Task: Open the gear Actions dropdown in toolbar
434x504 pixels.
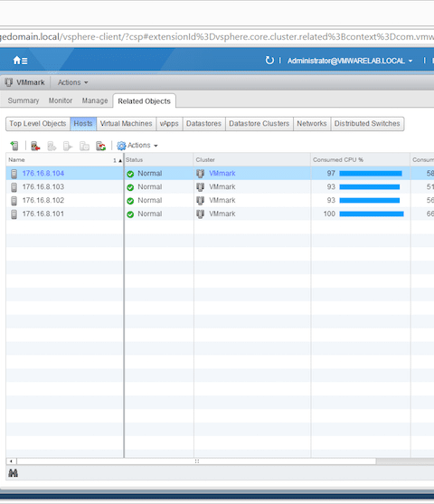Action: (x=137, y=146)
